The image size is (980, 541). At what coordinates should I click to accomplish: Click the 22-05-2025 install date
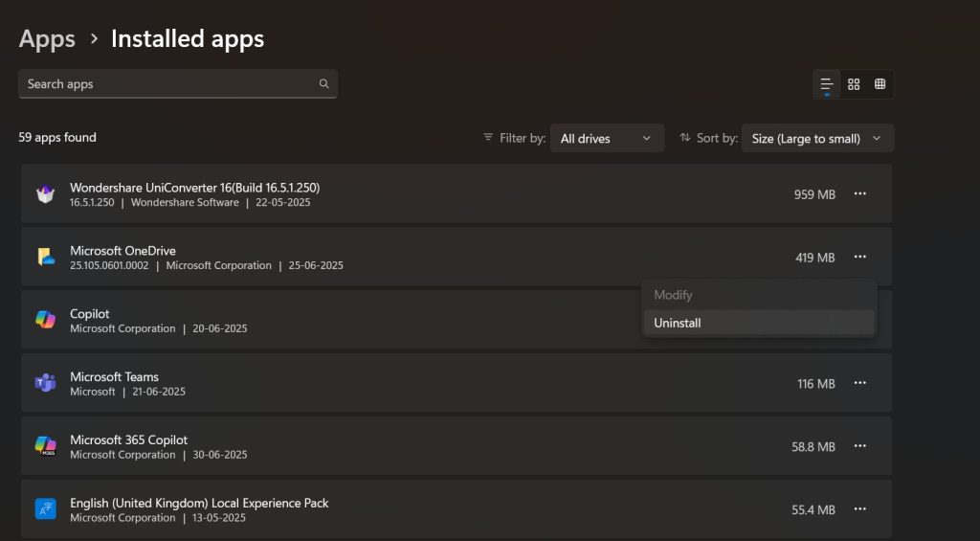tap(282, 202)
